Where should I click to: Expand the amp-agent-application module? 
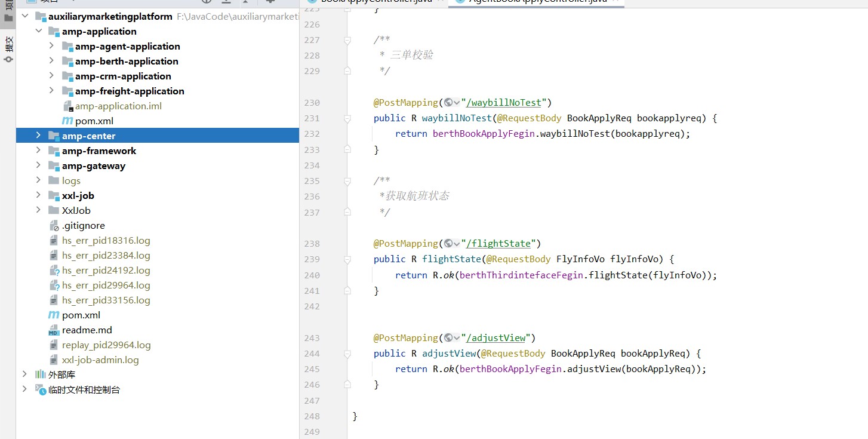tap(51, 46)
